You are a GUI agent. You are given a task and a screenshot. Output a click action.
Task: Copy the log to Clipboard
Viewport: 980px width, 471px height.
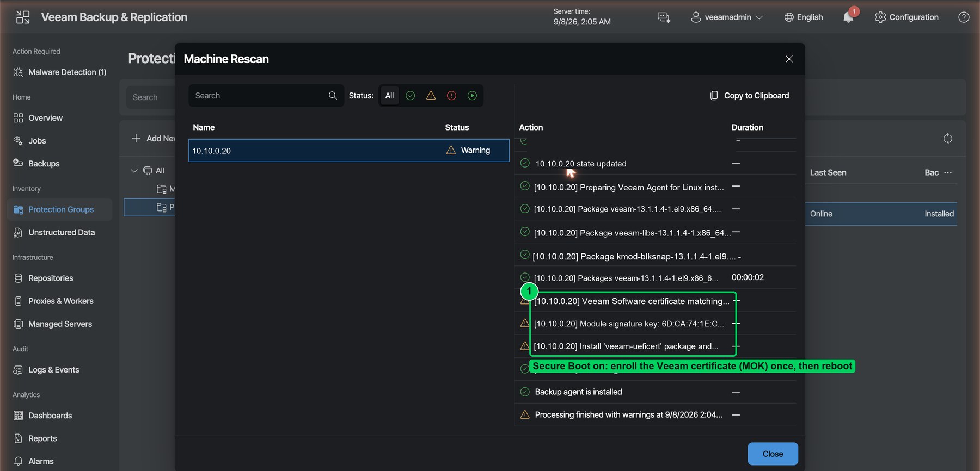(x=750, y=96)
